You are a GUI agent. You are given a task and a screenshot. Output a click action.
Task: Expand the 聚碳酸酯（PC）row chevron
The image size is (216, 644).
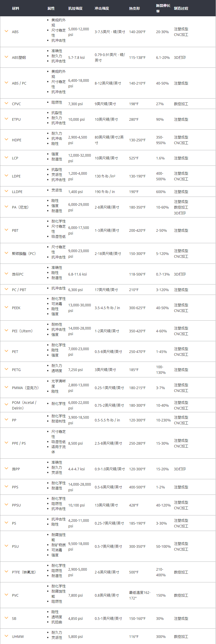[x=6, y=253]
